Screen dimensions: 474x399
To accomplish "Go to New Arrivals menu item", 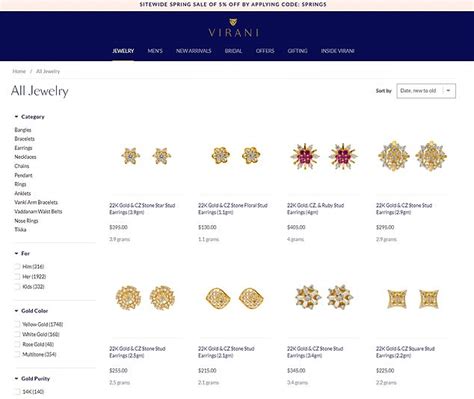I will pos(193,51).
